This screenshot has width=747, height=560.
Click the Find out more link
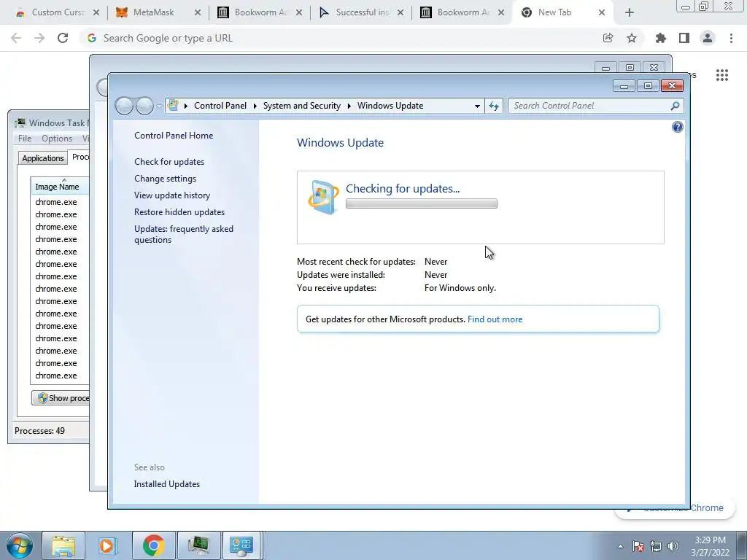coord(495,319)
